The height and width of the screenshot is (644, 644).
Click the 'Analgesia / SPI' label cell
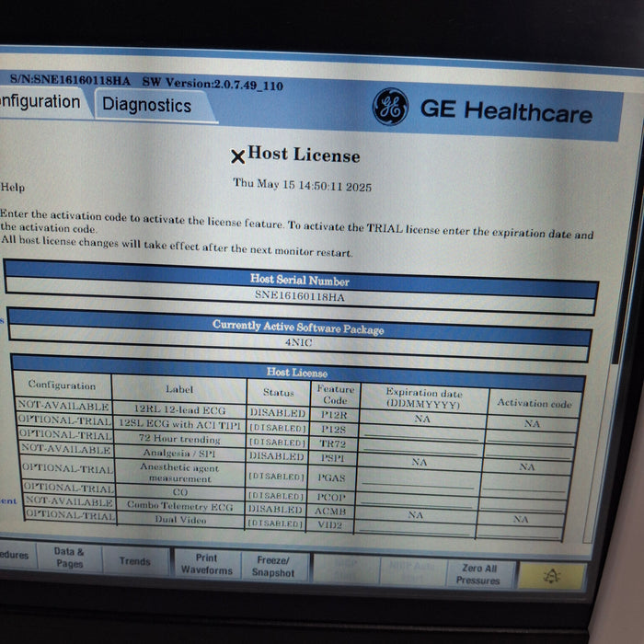click(x=179, y=453)
